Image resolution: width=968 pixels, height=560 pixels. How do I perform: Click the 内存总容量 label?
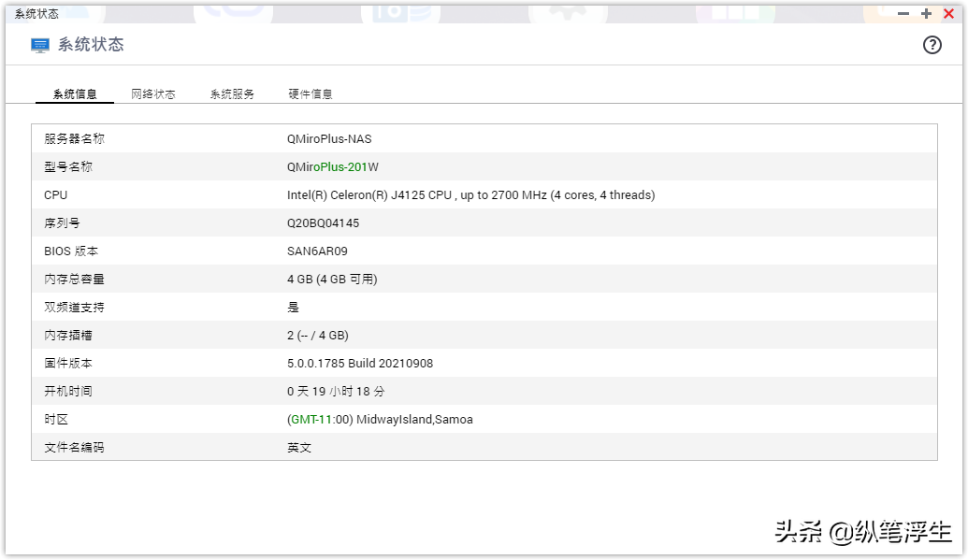click(74, 280)
